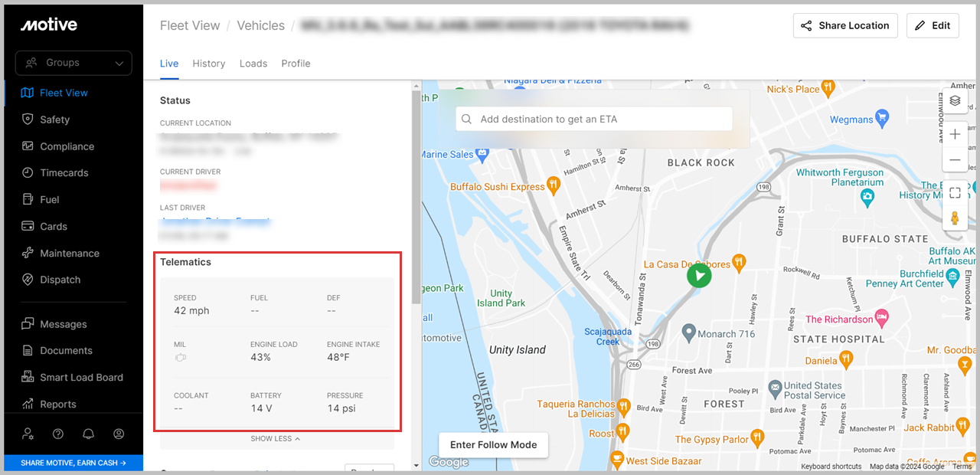Switch to the History tab
This screenshot has width=980, height=475.
pyautogui.click(x=208, y=64)
